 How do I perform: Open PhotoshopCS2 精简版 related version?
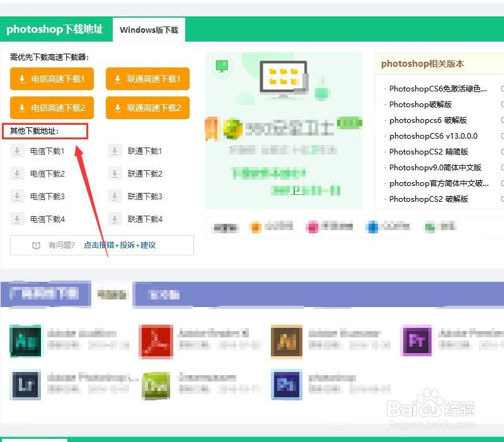[x=428, y=151]
